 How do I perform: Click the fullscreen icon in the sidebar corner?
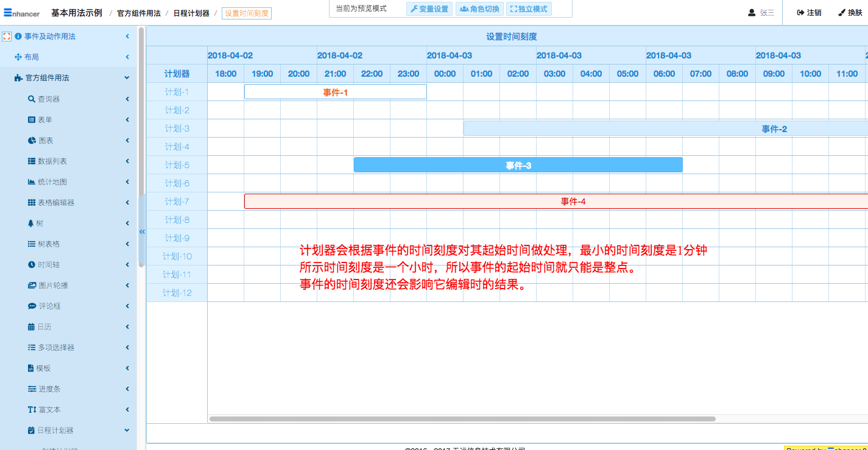point(7,37)
